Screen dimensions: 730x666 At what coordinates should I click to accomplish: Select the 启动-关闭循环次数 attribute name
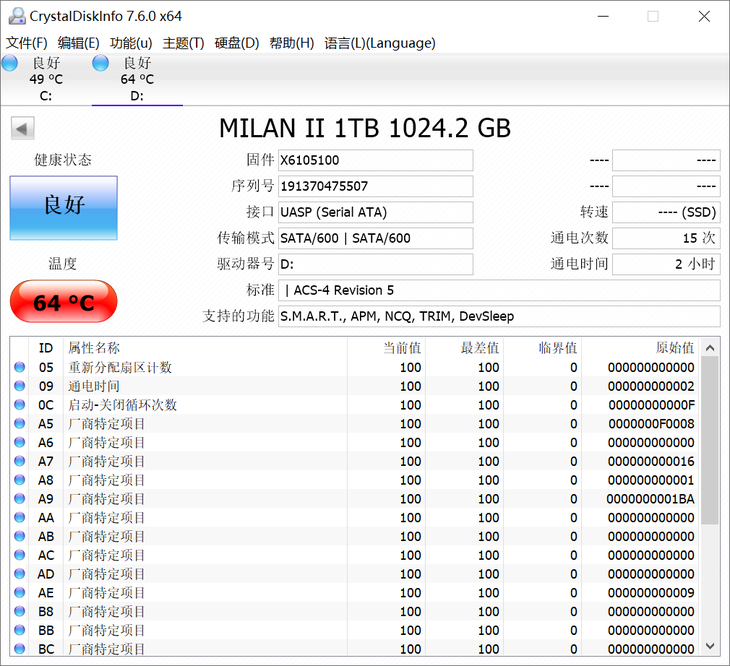tap(122, 404)
